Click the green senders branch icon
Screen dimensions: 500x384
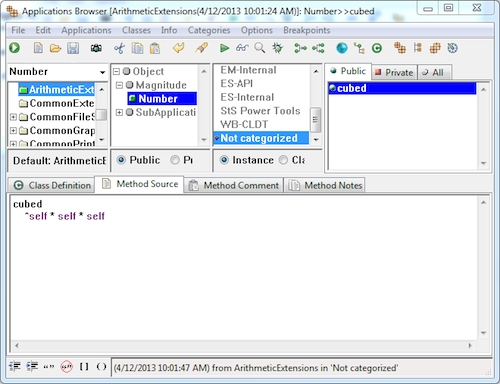[300, 48]
